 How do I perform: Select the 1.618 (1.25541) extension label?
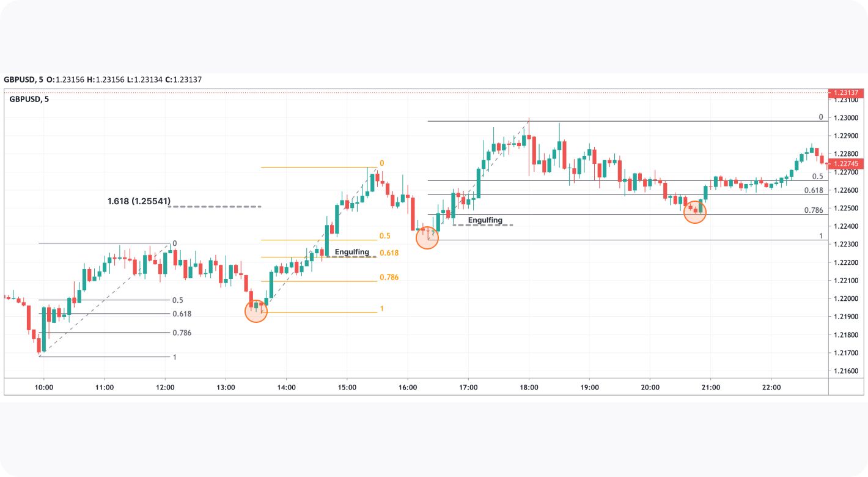click(x=139, y=201)
